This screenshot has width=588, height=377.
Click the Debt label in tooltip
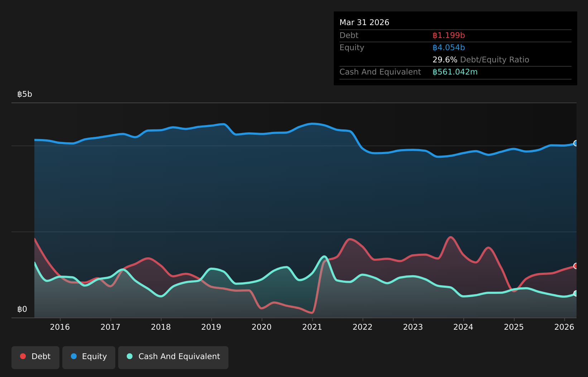pos(349,35)
